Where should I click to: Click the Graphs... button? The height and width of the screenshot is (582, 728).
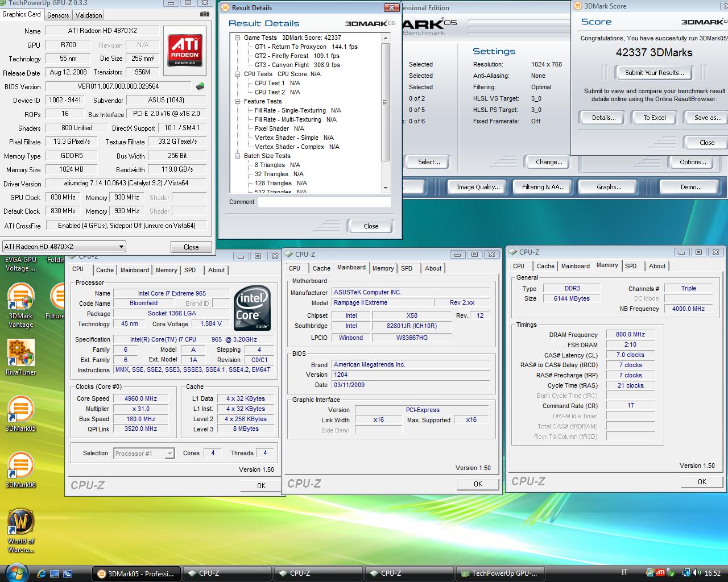tap(609, 187)
